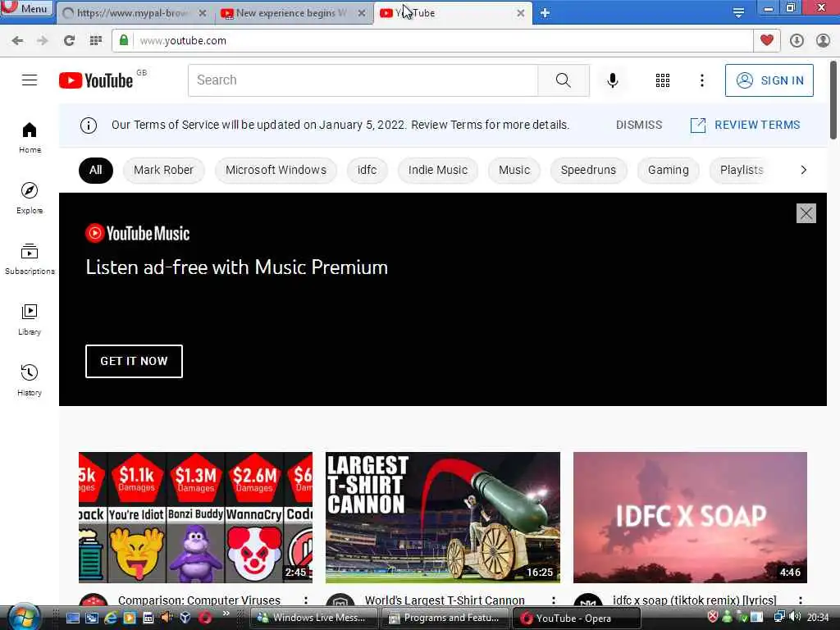This screenshot has width=840, height=630.
Task: Select the Microsoft Windows chip
Action: [276, 171]
